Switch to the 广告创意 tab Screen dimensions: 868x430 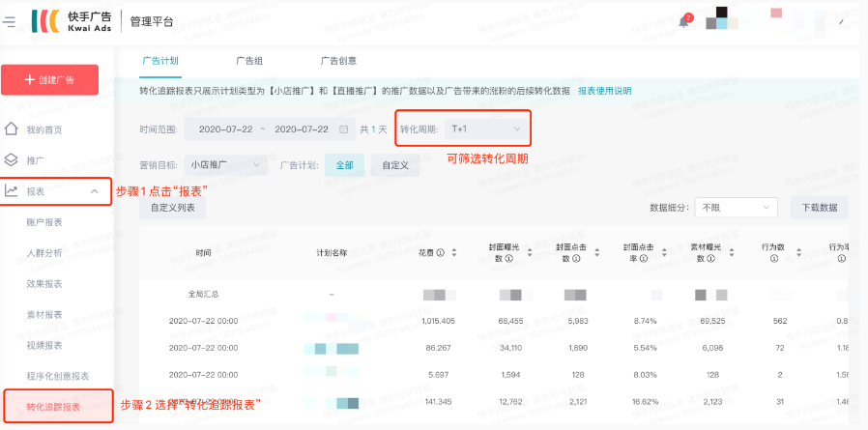point(338,61)
